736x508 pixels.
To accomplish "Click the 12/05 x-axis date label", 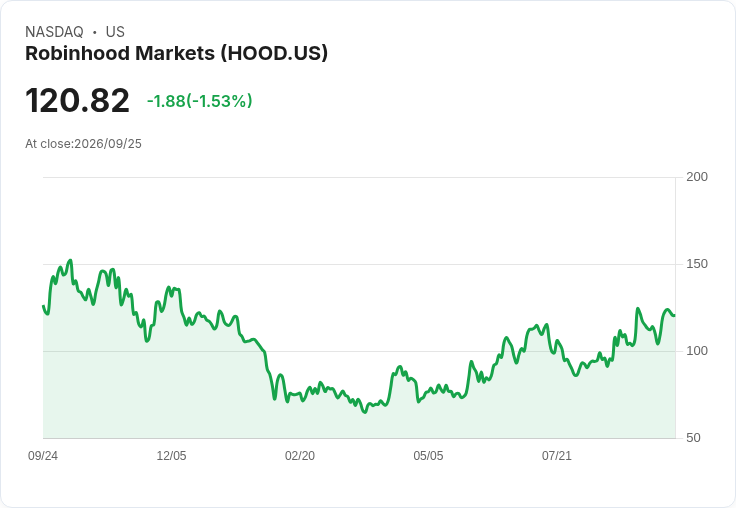I will pyautogui.click(x=171, y=456).
